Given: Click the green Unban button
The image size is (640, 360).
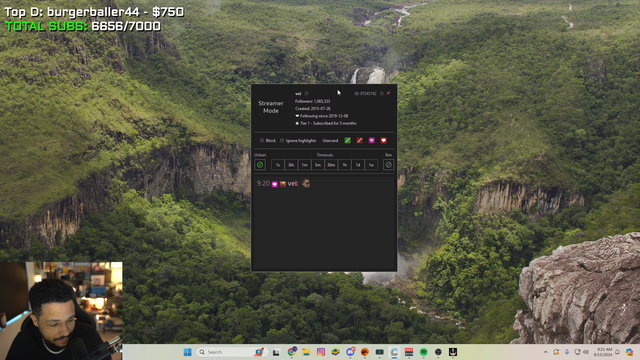Looking at the screenshot, I should pos(260,165).
